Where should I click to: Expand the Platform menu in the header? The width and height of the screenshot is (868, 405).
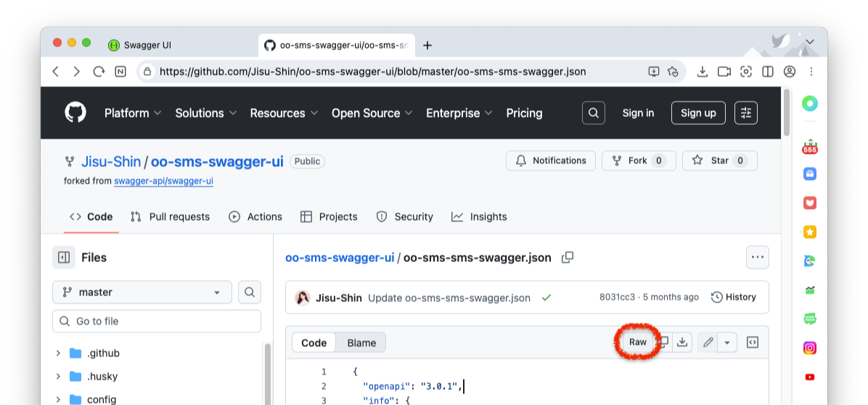133,113
